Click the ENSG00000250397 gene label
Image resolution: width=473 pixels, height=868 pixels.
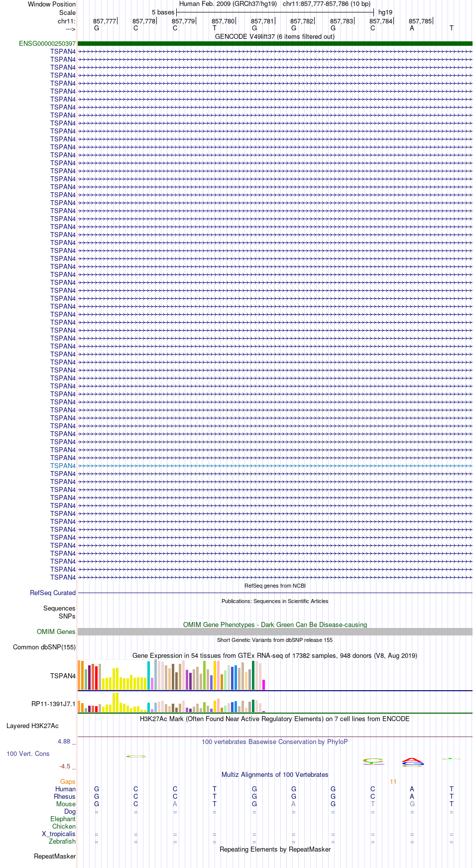click(x=47, y=44)
